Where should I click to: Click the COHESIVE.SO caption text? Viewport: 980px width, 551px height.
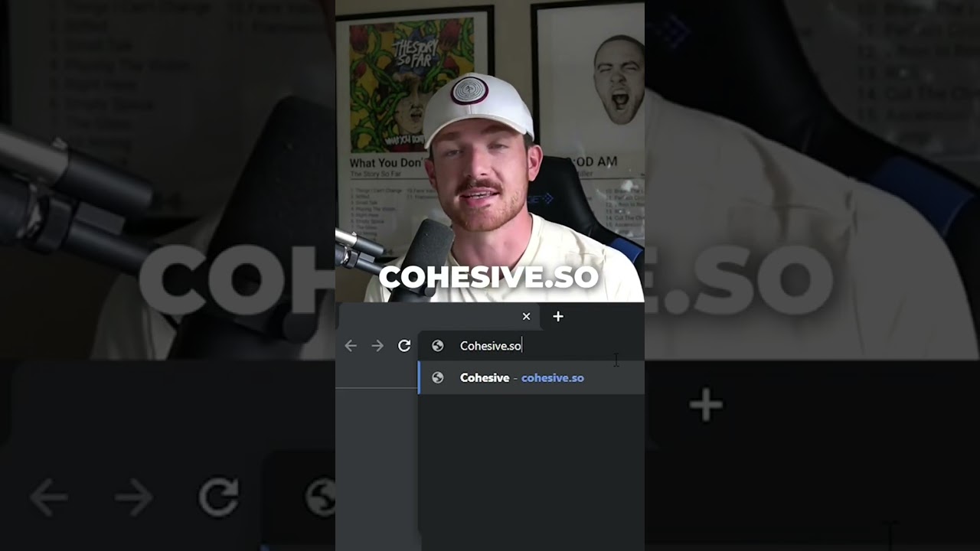click(x=488, y=277)
